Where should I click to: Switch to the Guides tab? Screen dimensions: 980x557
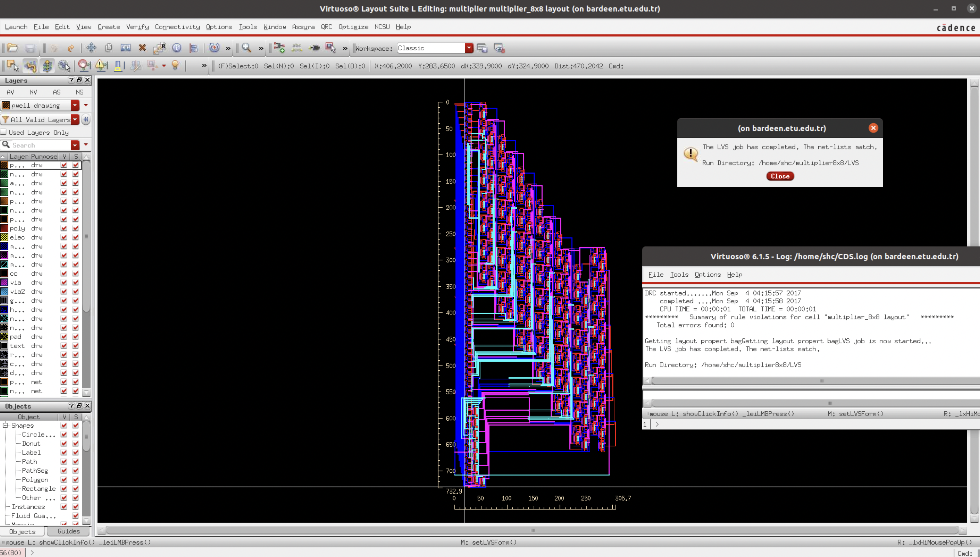(68, 531)
